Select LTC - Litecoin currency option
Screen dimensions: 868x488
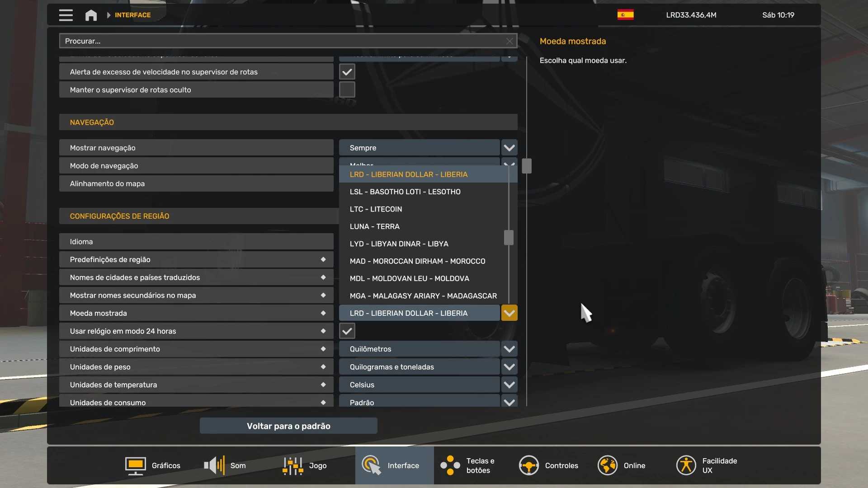click(x=376, y=209)
